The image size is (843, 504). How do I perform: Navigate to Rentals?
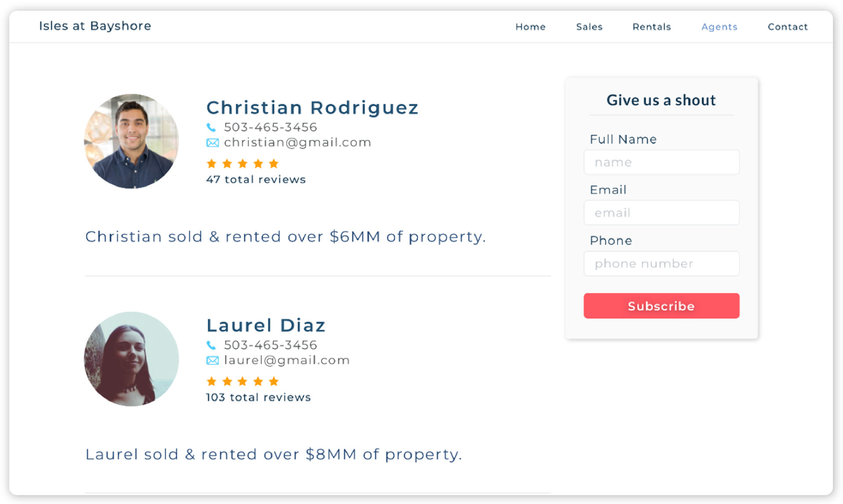652,27
